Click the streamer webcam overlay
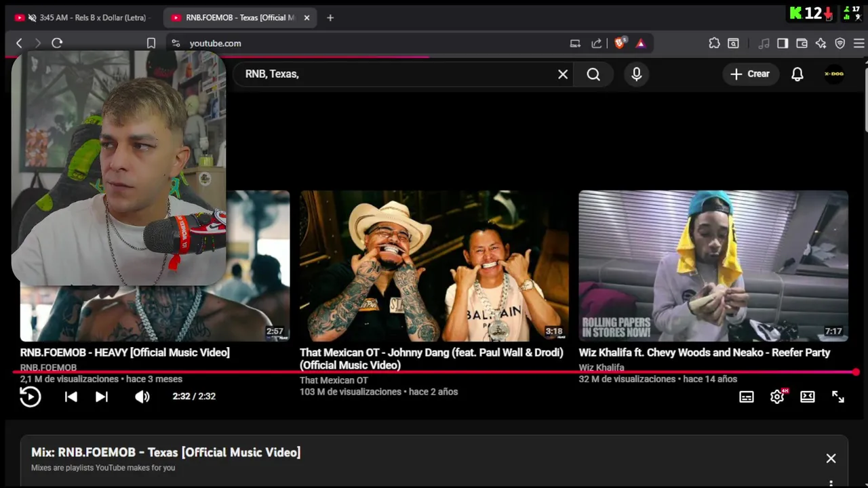 (119, 168)
